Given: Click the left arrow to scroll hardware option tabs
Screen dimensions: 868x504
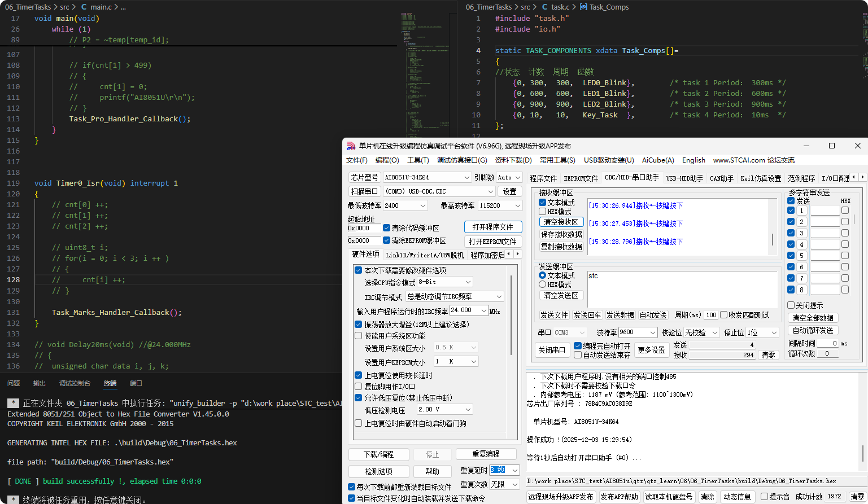Looking at the screenshot, I should click(509, 254).
